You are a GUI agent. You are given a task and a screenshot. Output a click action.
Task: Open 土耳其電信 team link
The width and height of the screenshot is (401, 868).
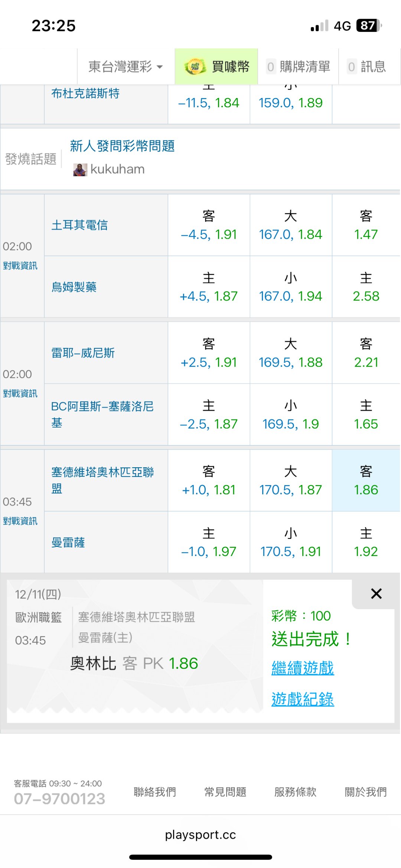point(79,225)
